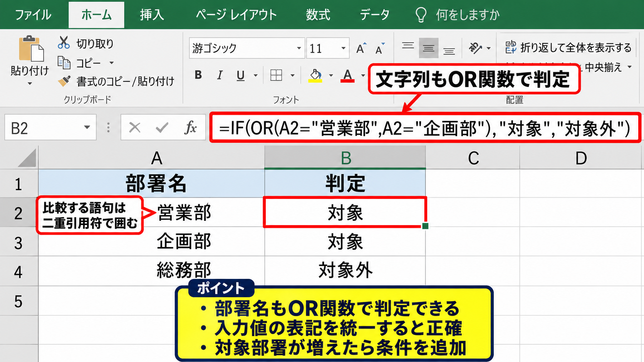The height and width of the screenshot is (362, 644).
Task: Toggle Bold formatting
Action: [198, 75]
